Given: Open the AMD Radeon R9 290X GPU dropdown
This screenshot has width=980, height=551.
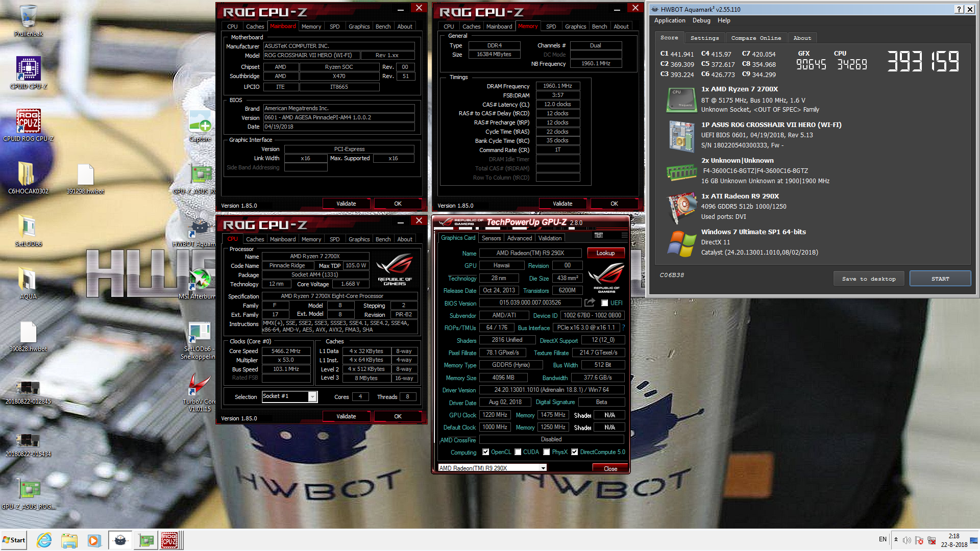Looking at the screenshot, I should click(492, 468).
